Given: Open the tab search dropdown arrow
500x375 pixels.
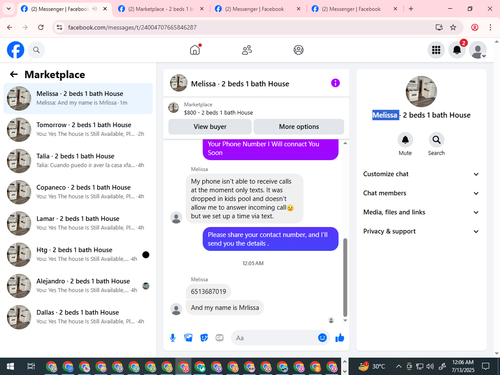Looking at the screenshot, I should point(9,9).
